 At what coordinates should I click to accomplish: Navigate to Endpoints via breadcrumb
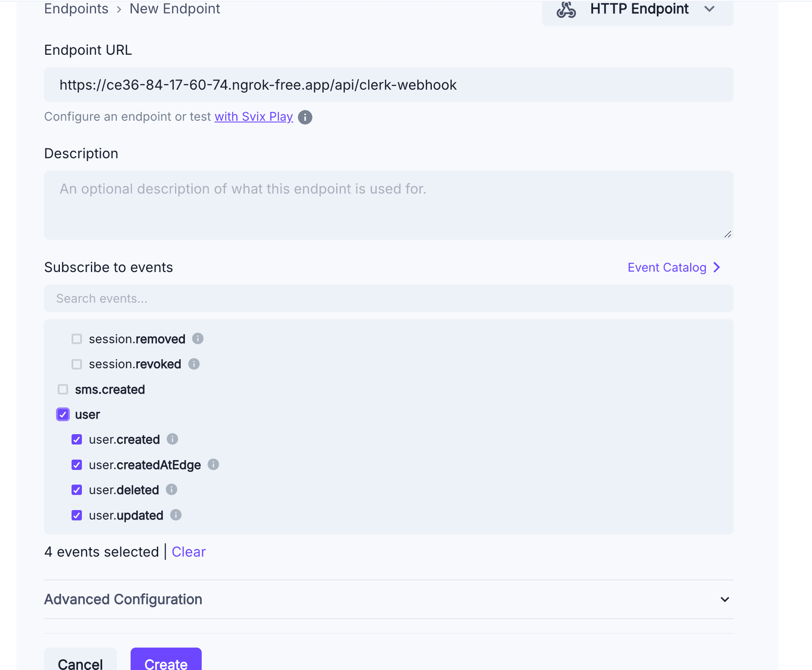tap(76, 9)
